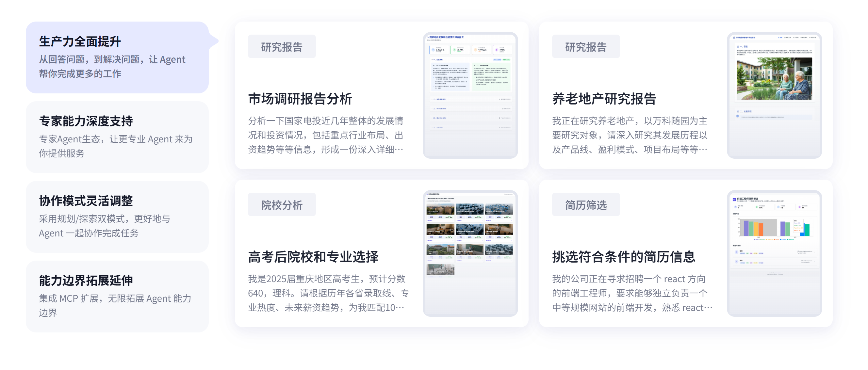Screen dimensions: 868x370
Task: Click description text about 国家电投 investment
Action: (325, 135)
